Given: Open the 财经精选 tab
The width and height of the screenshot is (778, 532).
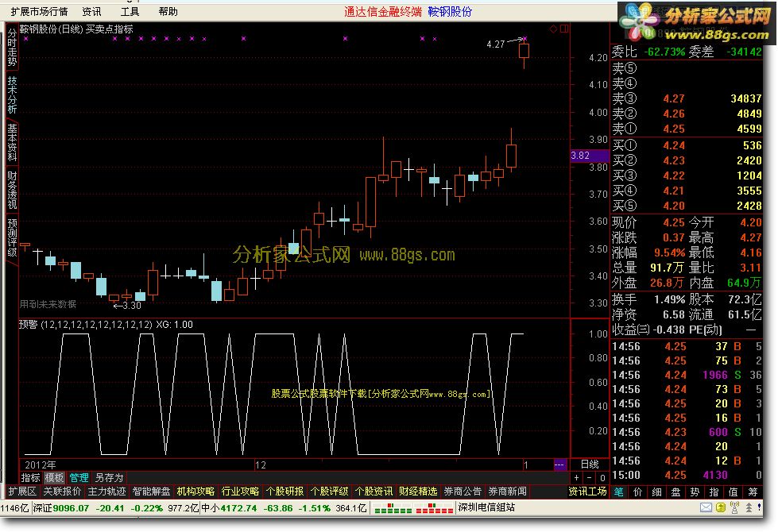Looking at the screenshot, I should (418, 492).
